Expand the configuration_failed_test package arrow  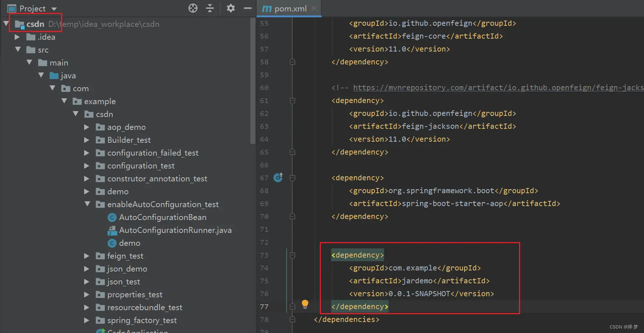click(x=87, y=153)
